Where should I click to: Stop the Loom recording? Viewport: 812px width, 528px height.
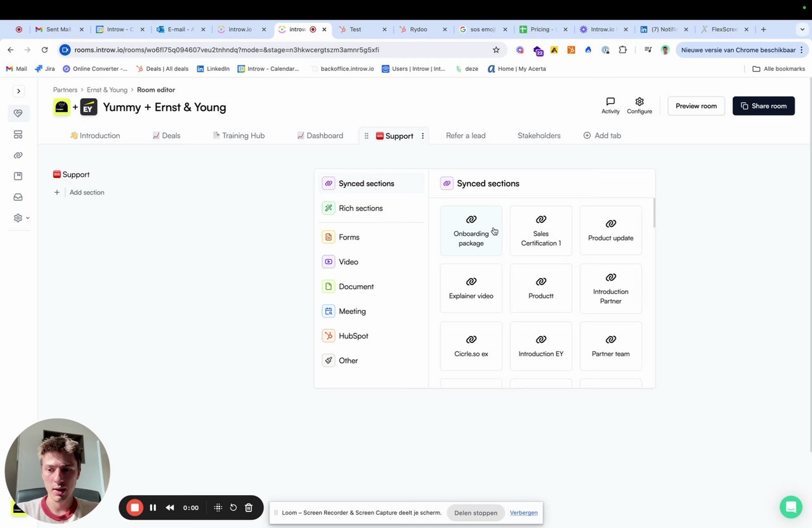[x=134, y=508]
